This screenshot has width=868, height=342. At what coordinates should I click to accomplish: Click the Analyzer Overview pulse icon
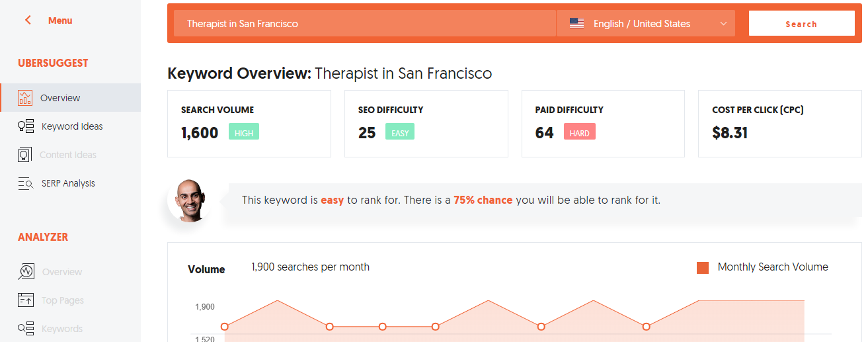click(26, 272)
